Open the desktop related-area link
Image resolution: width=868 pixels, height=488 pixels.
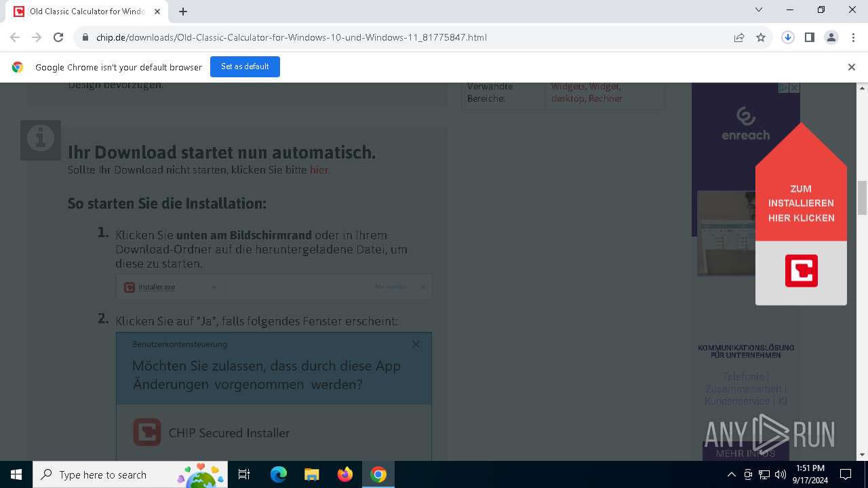pos(568,98)
